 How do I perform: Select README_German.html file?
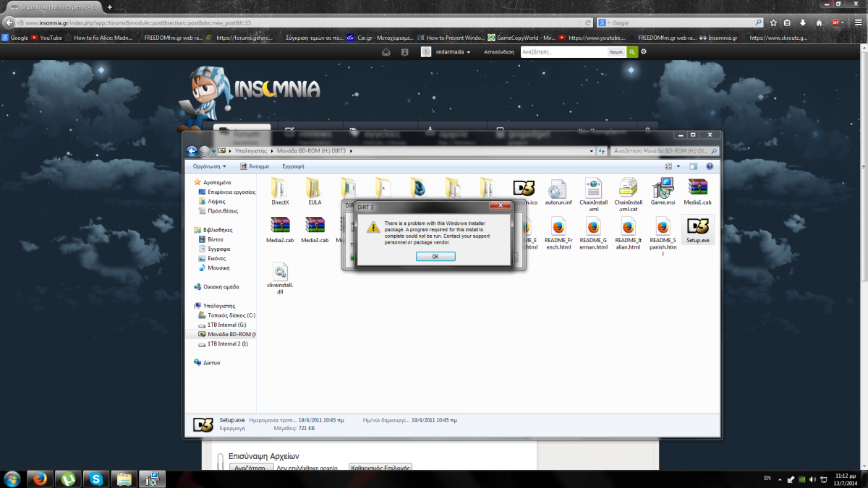[593, 233]
